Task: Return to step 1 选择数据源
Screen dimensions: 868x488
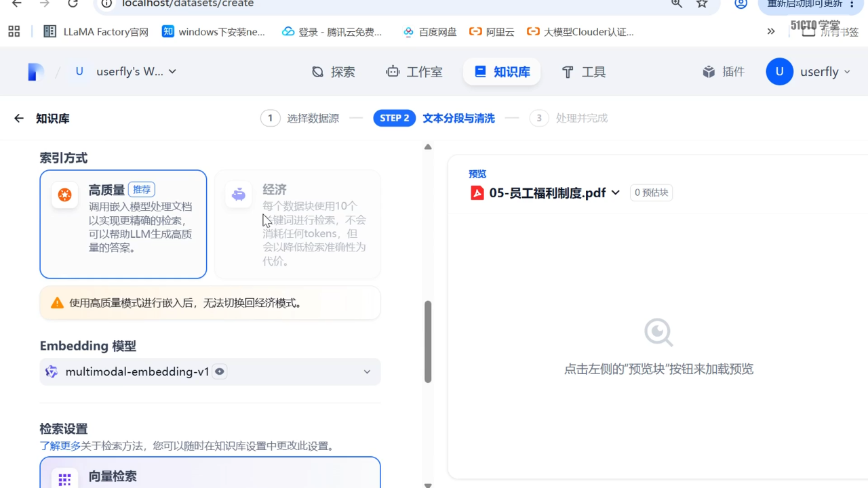Action: [300, 118]
